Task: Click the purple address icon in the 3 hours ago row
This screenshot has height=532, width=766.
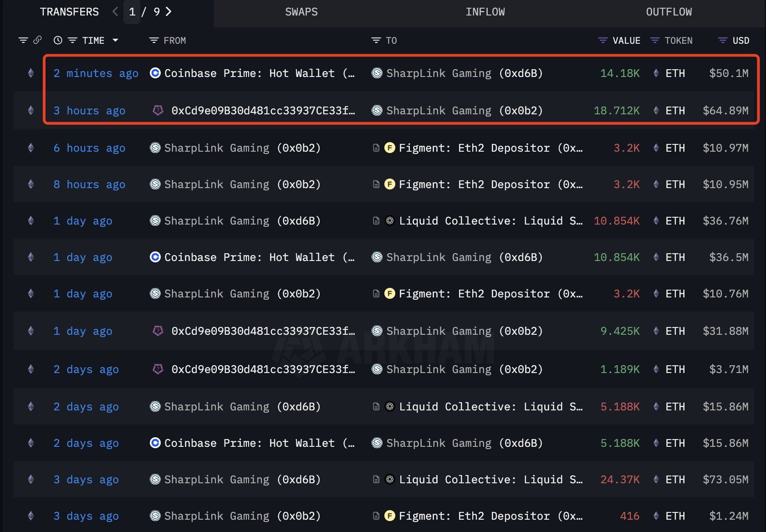Action: click(158, 110)
